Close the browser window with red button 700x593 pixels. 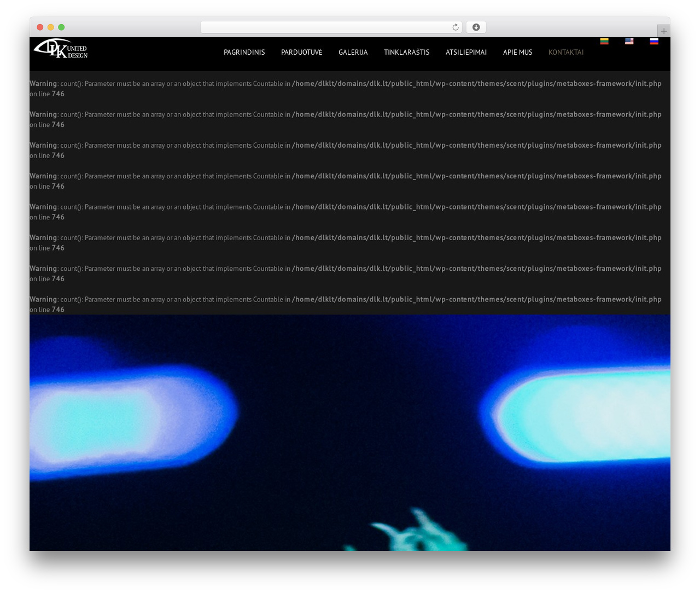pyautogui.click(x=40, y=27)
